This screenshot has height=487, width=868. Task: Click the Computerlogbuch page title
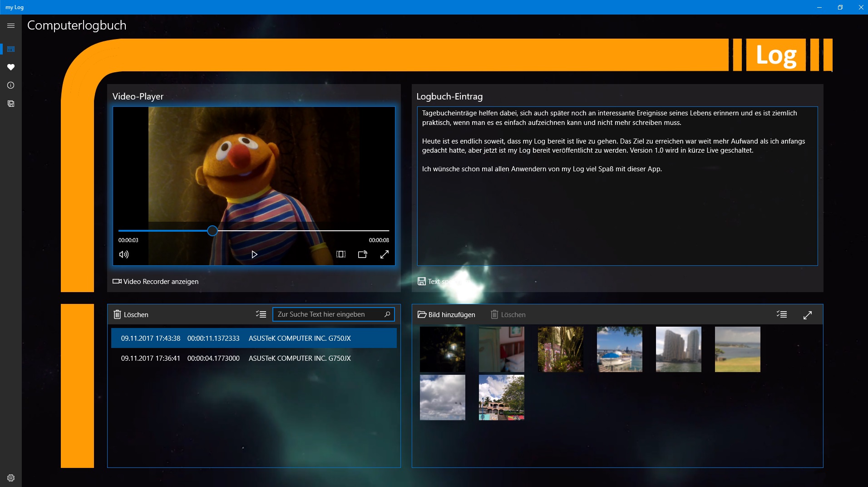77,25
